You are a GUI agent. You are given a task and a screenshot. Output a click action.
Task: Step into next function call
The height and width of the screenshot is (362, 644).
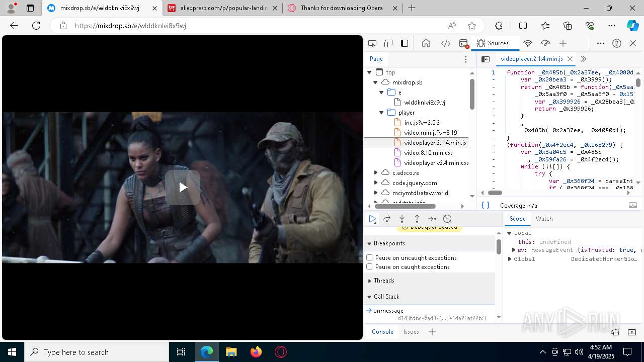(x=402, y=219)
